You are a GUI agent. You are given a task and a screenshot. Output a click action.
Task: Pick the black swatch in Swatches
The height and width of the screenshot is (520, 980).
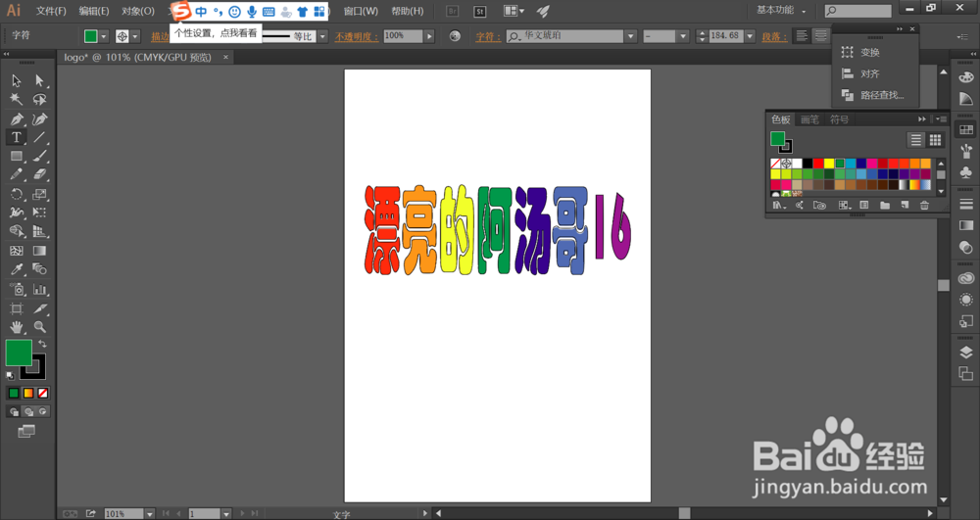tap(807, 164)
